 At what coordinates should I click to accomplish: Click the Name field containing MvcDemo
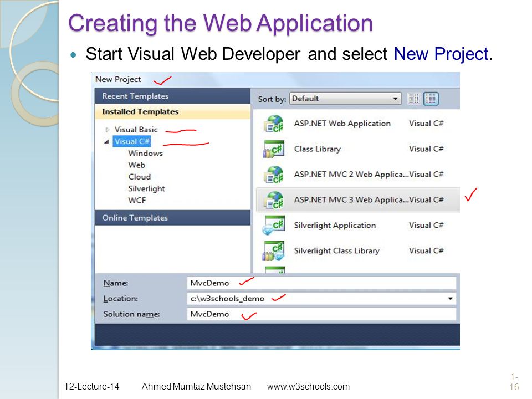(321, 283)
